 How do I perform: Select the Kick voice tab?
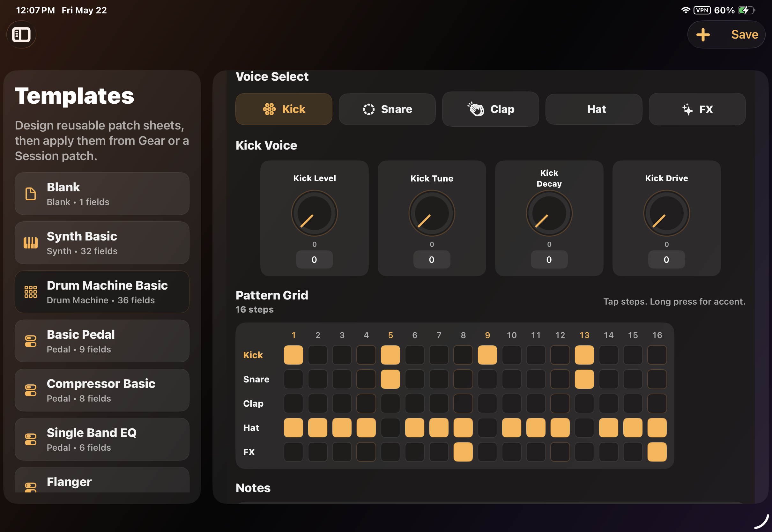click(284, 109)
